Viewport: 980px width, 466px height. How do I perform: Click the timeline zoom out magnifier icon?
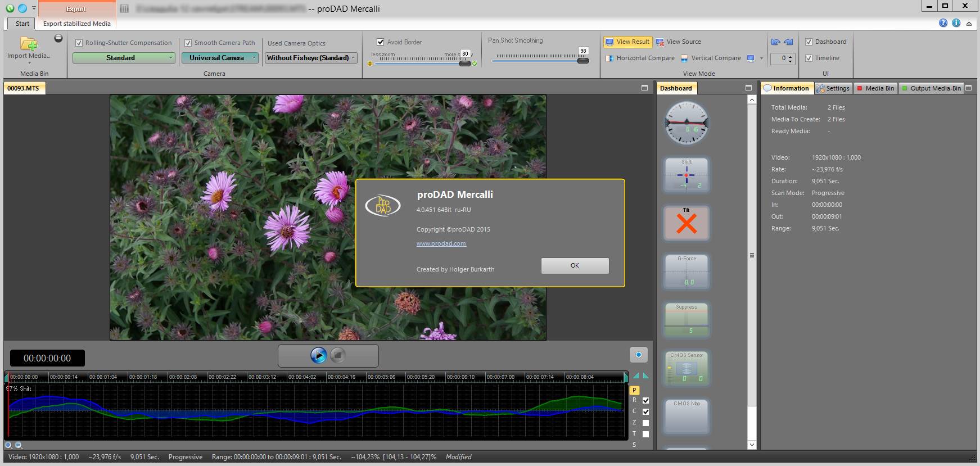18,445
